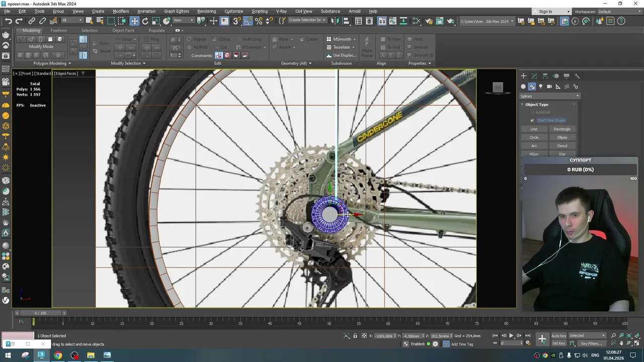The height and width of the screenshot is (362, 644).
Task: Activate the Select and Link tool
Action: [x=32, y=21]
